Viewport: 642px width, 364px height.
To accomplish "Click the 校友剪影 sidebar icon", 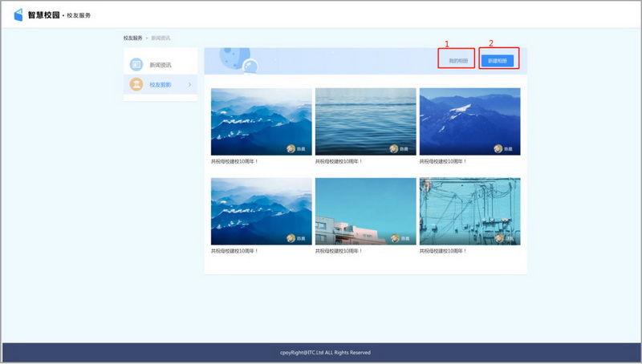I will [x=136, y=84].
